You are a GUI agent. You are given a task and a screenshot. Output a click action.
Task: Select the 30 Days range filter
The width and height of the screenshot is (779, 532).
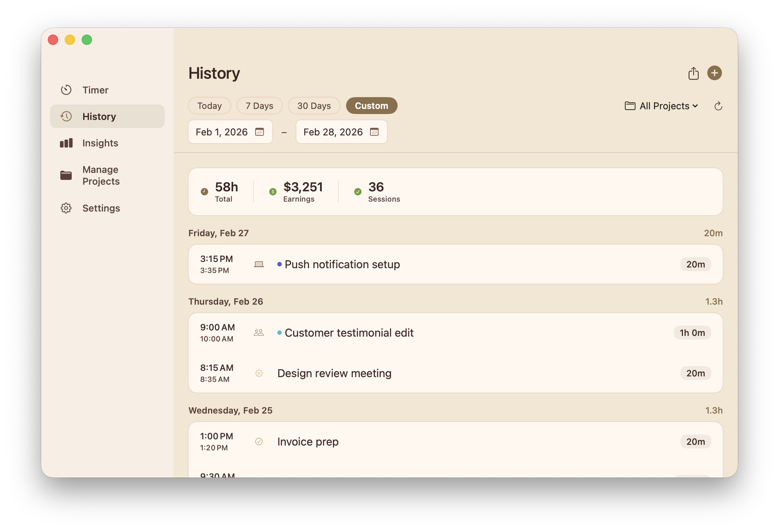pyautogui.click(x=314, y=106)
